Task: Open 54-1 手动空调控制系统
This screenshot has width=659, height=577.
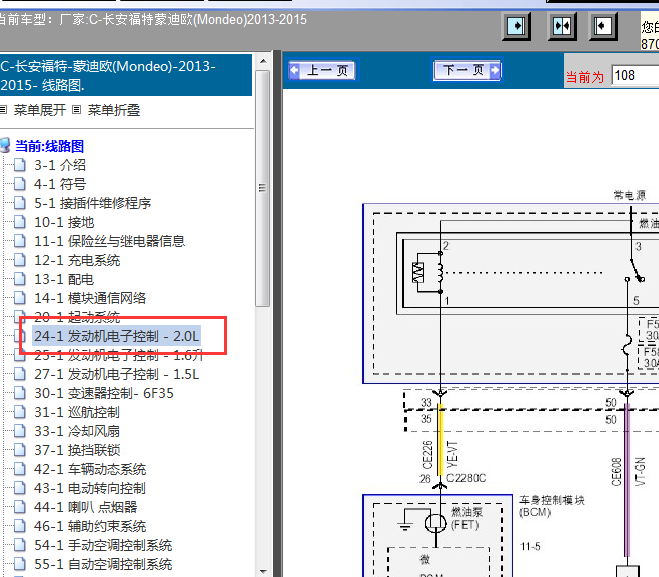Action: pos(103,545)
